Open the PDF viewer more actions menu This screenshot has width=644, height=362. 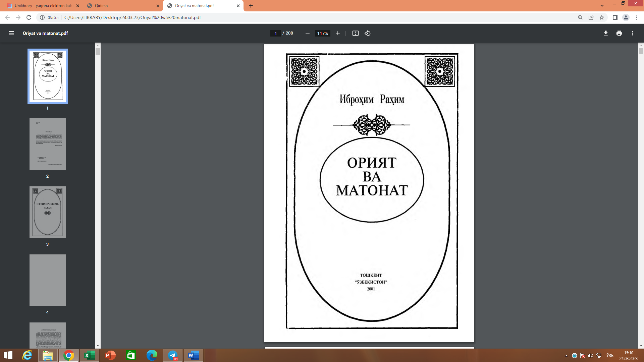[x=633, y=33]
